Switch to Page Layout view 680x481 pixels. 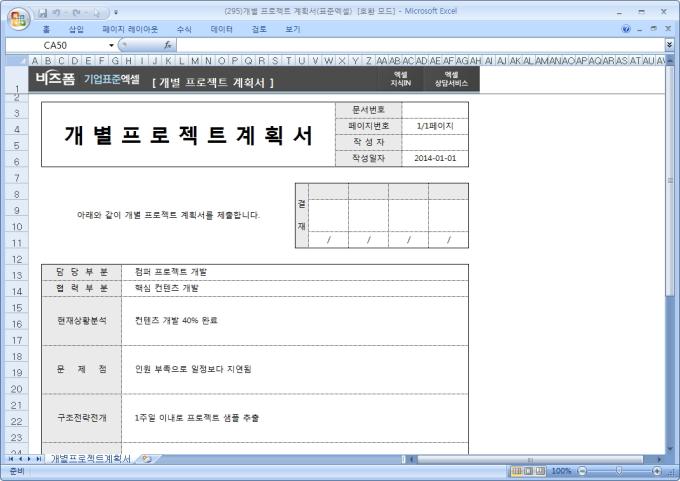click(528, 471)
